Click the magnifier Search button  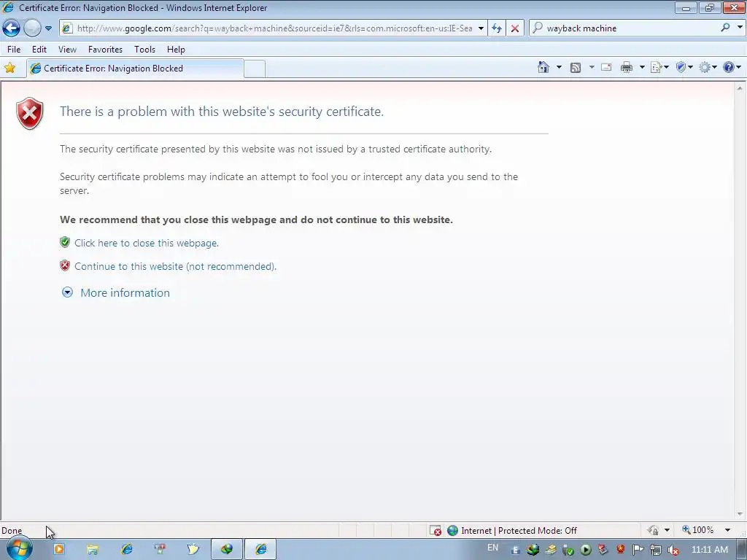tap(725, 28)
